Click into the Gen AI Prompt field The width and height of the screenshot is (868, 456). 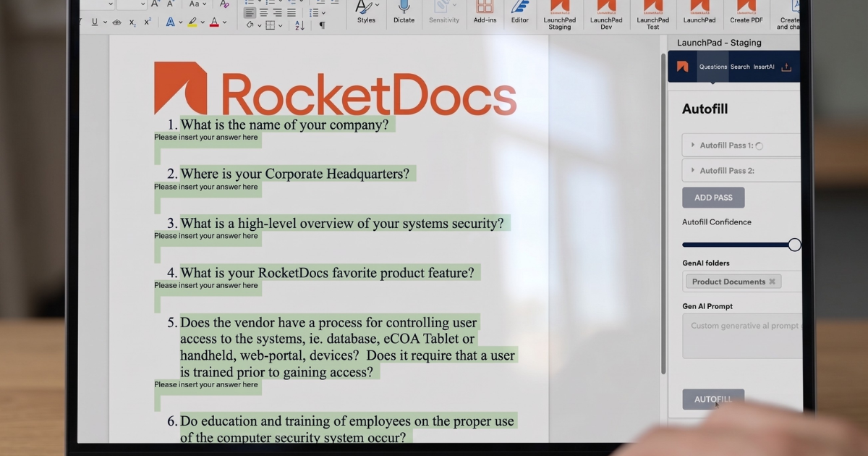pos(742,337)
